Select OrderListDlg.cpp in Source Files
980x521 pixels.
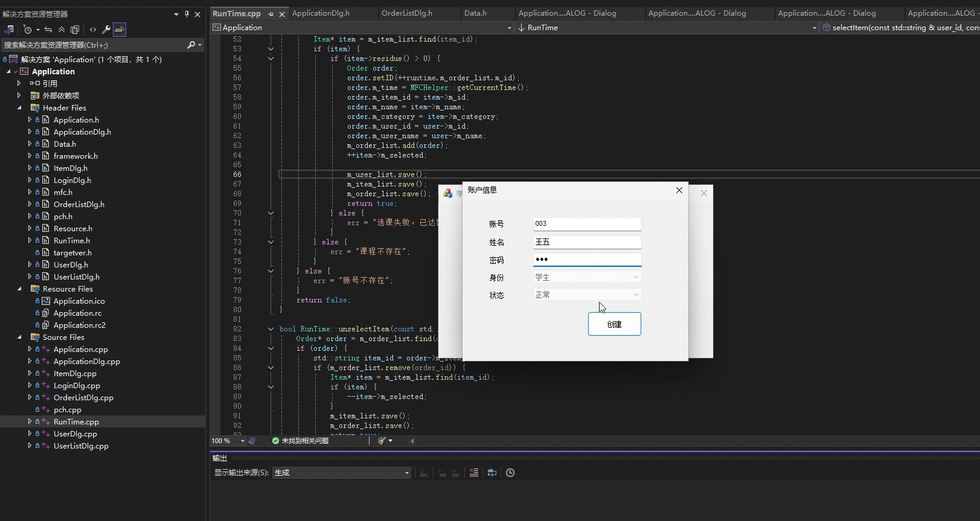pos(83,397)
